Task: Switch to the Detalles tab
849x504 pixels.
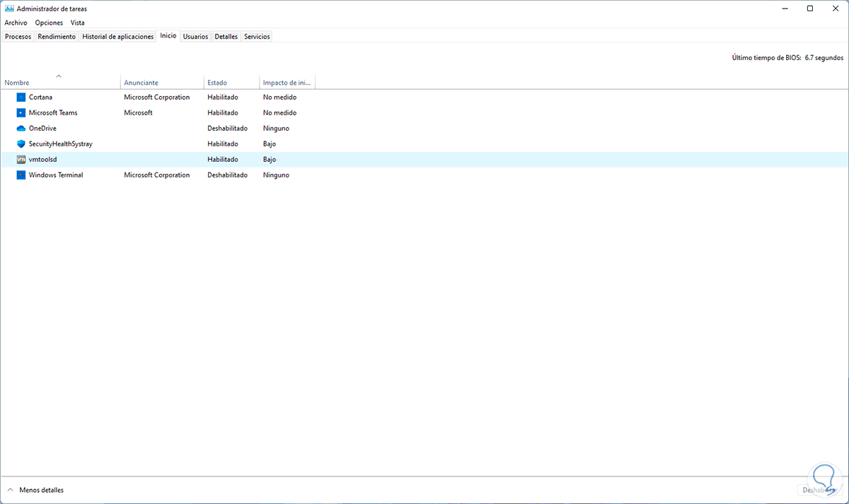Action: (226, 36)
